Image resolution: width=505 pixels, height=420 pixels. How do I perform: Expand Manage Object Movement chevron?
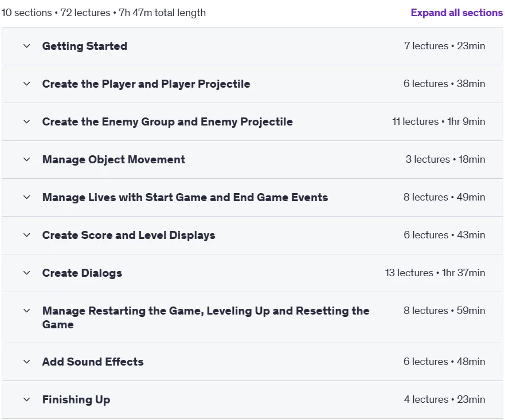click(27, 160)
